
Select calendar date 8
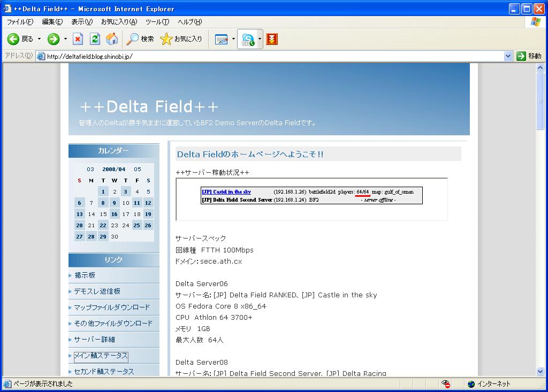tap(103, 203)
